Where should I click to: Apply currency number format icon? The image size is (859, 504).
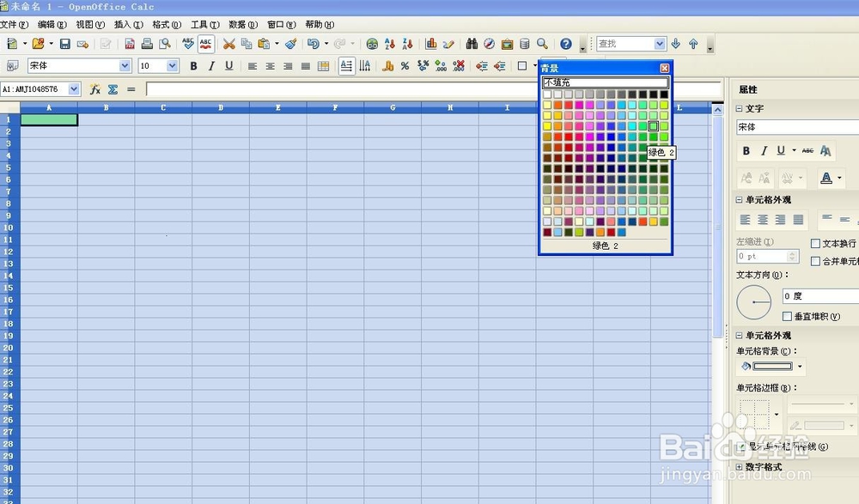pyautogui.click(x=388, y=66)
